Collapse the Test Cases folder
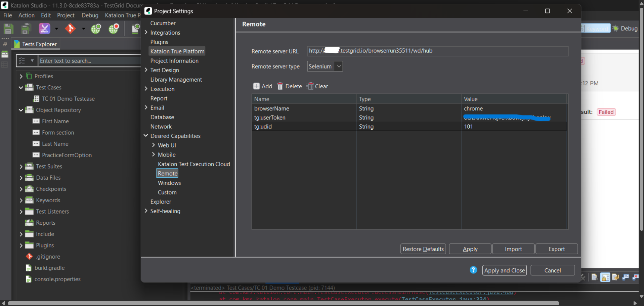The width and height of the screenshot is (644, 306). click(21, 87)
